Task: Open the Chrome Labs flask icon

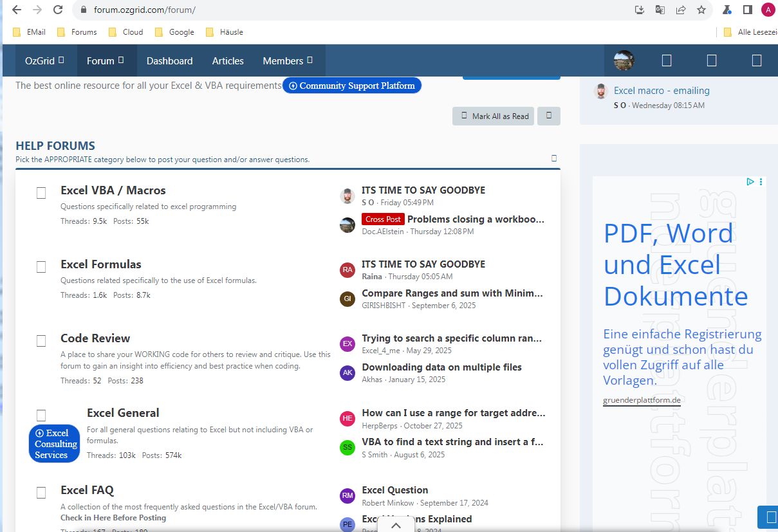Action: coord(727,10)
